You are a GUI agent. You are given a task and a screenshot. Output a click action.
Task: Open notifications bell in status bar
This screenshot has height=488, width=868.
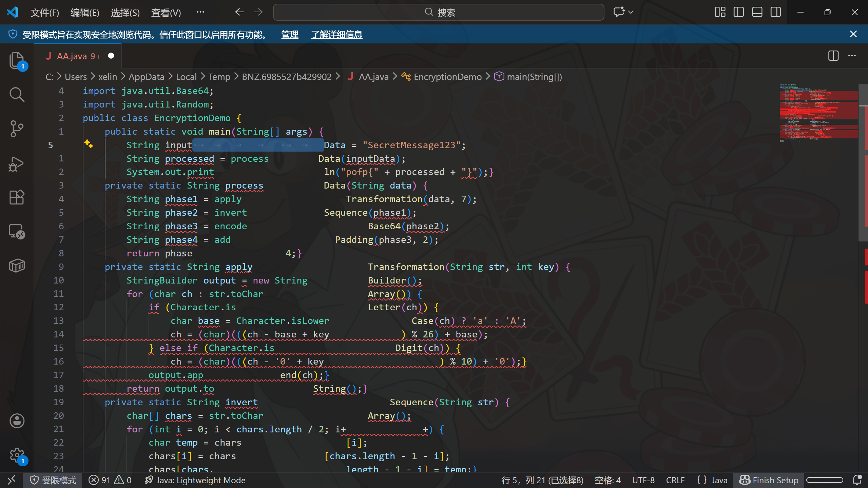point(857,480)
